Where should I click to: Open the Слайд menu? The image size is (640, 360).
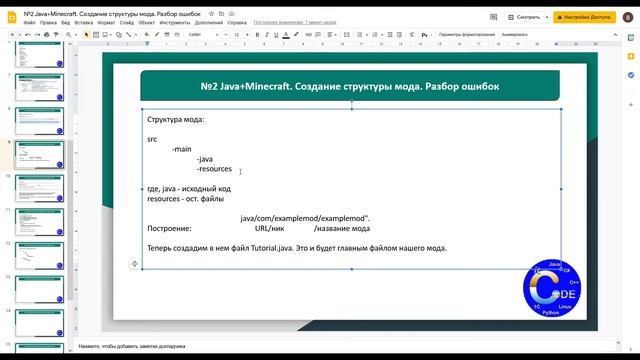coord(127,23)
